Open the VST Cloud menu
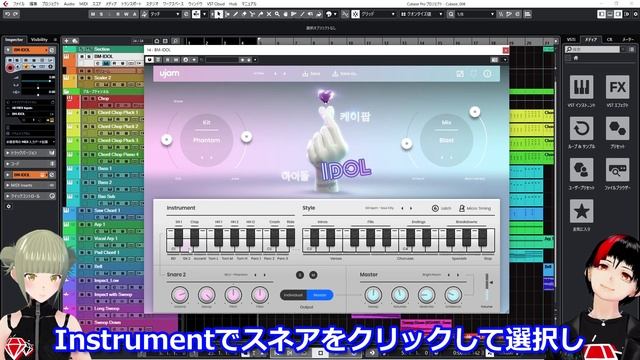This screenshot has width=640, height=360. point(216,4)
